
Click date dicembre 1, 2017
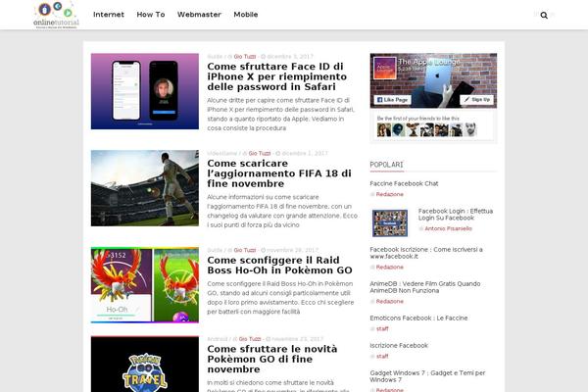coord(305,153)
